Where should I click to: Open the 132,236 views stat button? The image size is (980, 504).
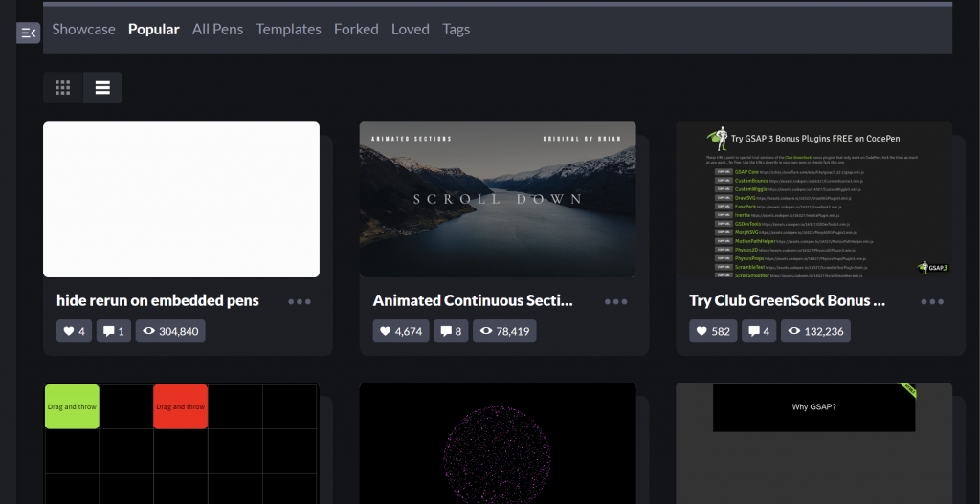pyautogui.click(x=815, y=331)
